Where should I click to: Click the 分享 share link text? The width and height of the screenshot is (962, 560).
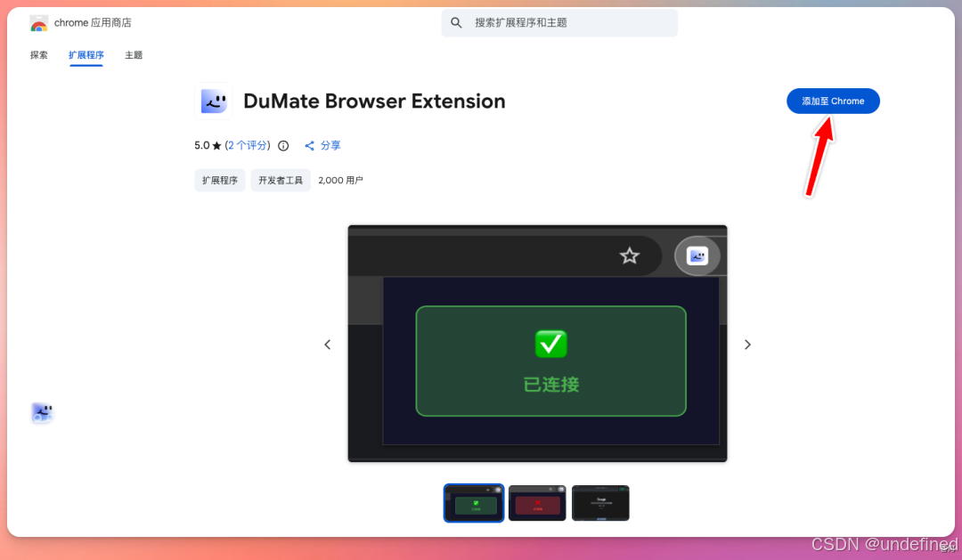pyautogui.click(x=330, y=145)
